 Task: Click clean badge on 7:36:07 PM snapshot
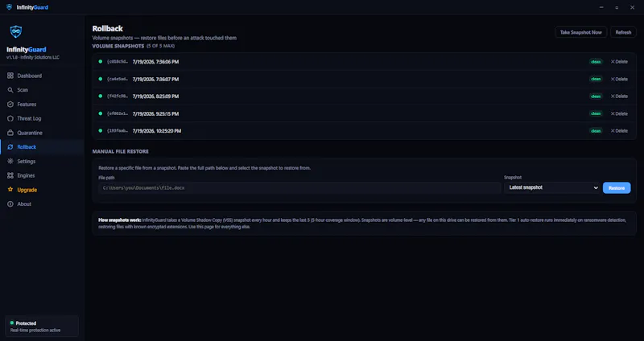click(596, 79)
